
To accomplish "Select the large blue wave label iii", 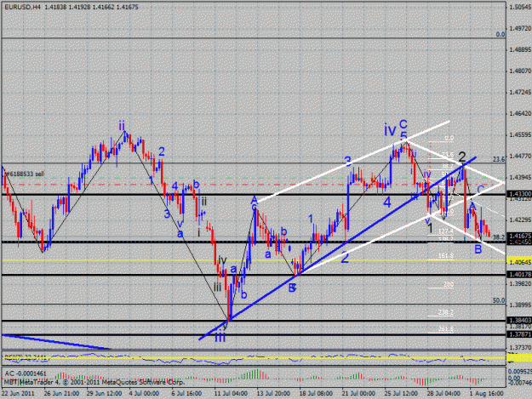I will (x=220, y=337).
